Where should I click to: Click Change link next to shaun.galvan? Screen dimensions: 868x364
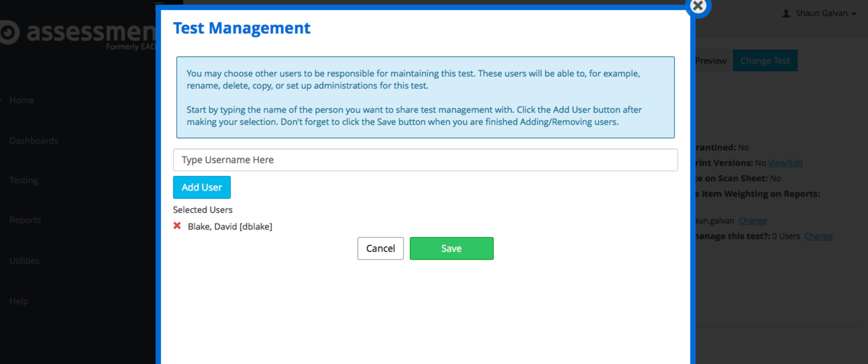click(753, 221)
